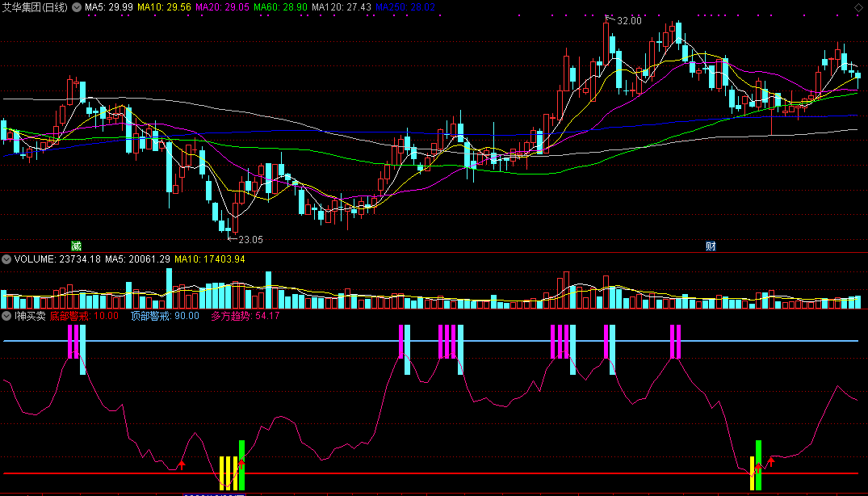Click the VOLUME: 23734.18 label

point(57,259)
